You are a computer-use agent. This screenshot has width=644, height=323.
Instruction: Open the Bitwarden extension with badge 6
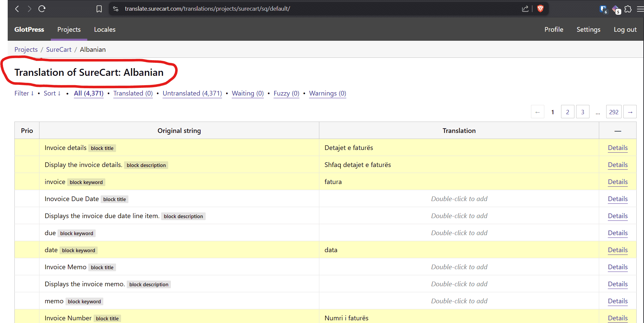[x=603, y=10]
